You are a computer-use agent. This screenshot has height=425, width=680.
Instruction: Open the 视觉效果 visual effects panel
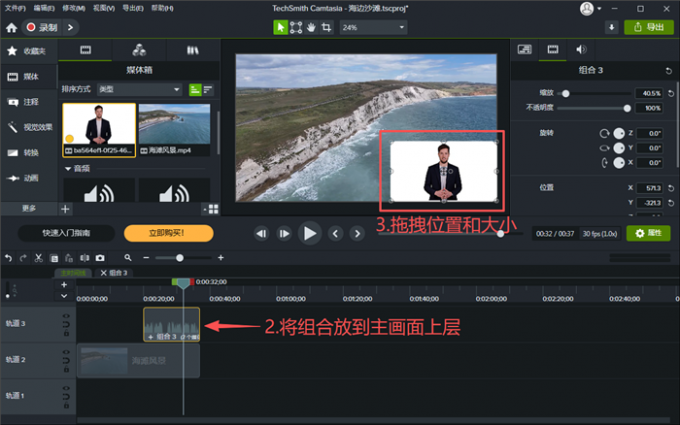(28, 127)
